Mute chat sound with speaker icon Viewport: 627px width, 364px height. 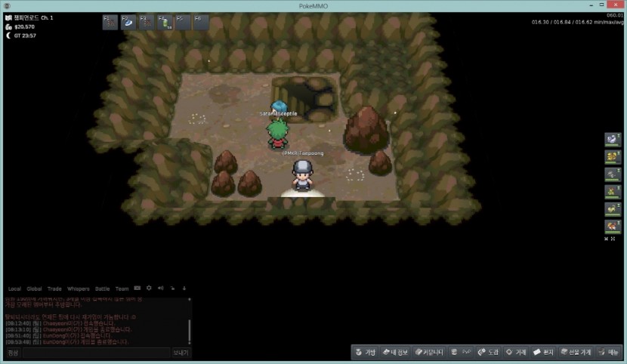[x=160, y=288]
